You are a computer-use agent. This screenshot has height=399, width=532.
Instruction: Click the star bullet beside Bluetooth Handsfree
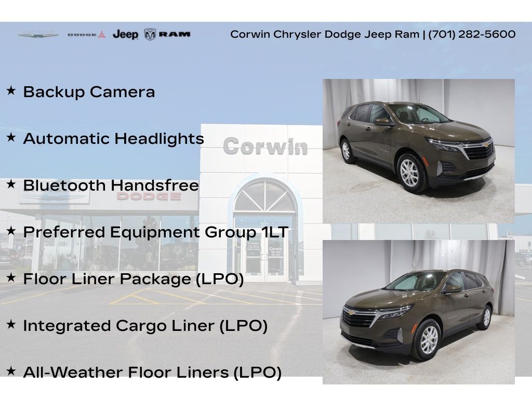tap(11, 184)
